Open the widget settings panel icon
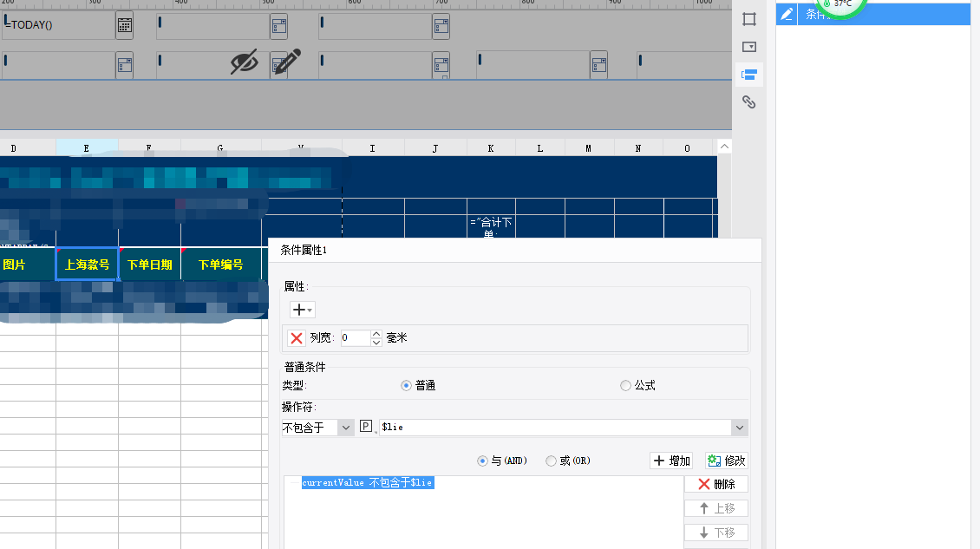The height and width of the screenshot is (549, 980). click(748, 47)
